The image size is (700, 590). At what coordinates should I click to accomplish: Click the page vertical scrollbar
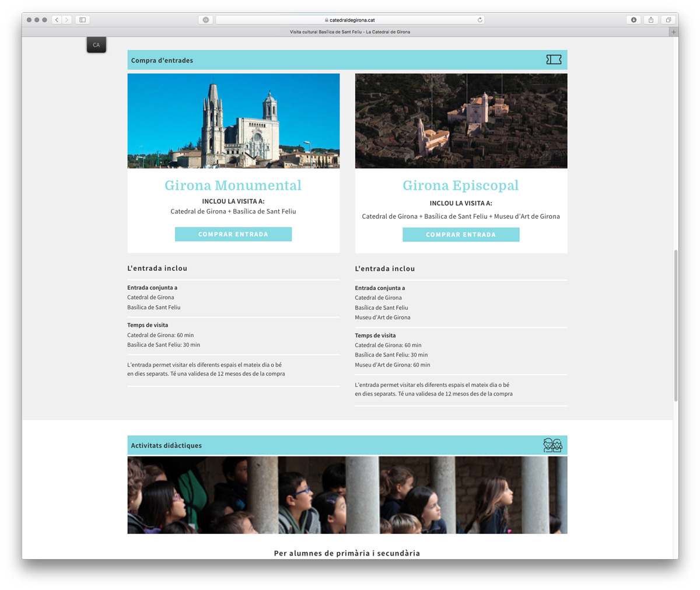675,326
